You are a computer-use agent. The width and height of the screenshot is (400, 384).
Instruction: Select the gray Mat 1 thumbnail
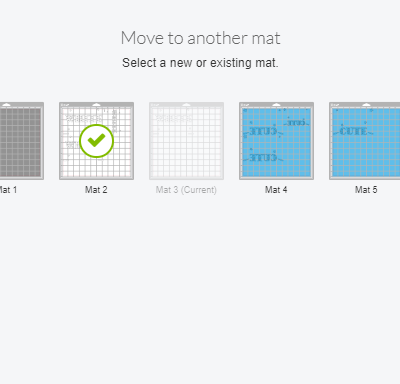click(x=22, y=141)
